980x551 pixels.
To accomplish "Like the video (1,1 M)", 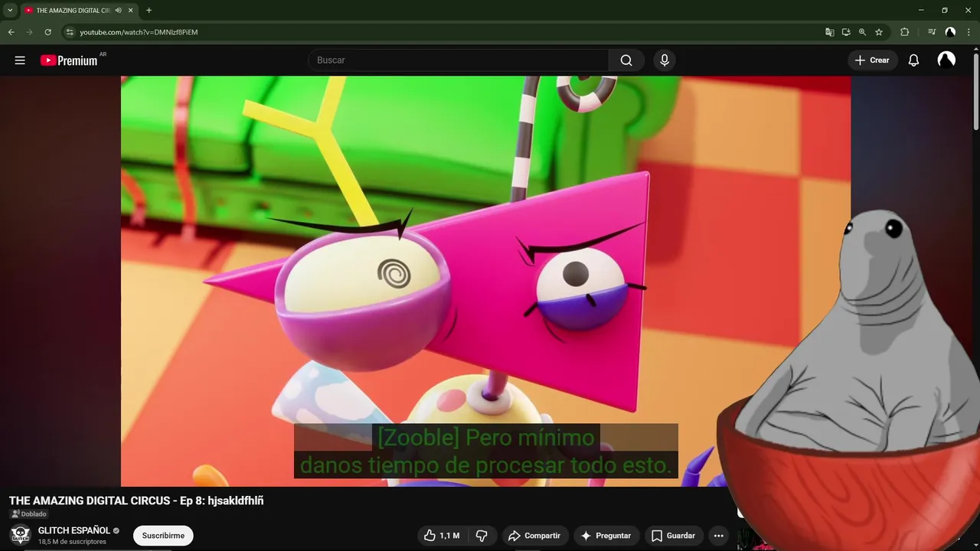I will click(x=442, y=536).
